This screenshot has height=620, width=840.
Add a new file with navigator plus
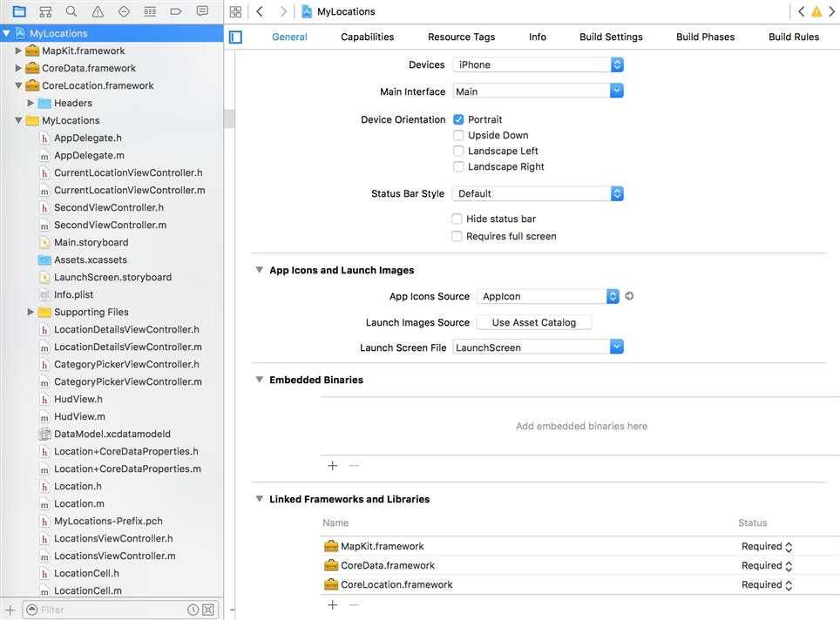point(10,610)
